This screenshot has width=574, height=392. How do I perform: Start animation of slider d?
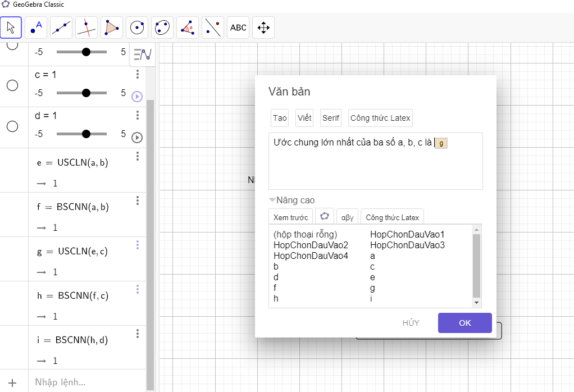pyautogui.click(x=137, y=137)
